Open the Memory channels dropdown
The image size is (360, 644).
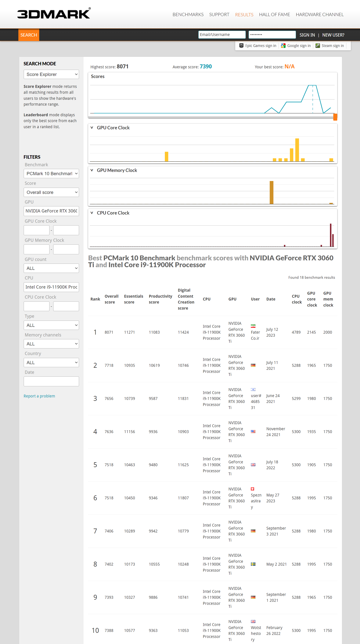(x=51, y=344)
